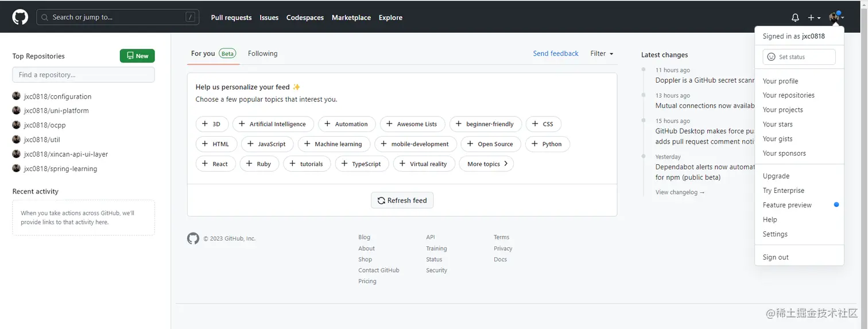Switch to the Following tab
Image resolution: width=868 pixels, height=329 pixels.
[x=262, y=53]
